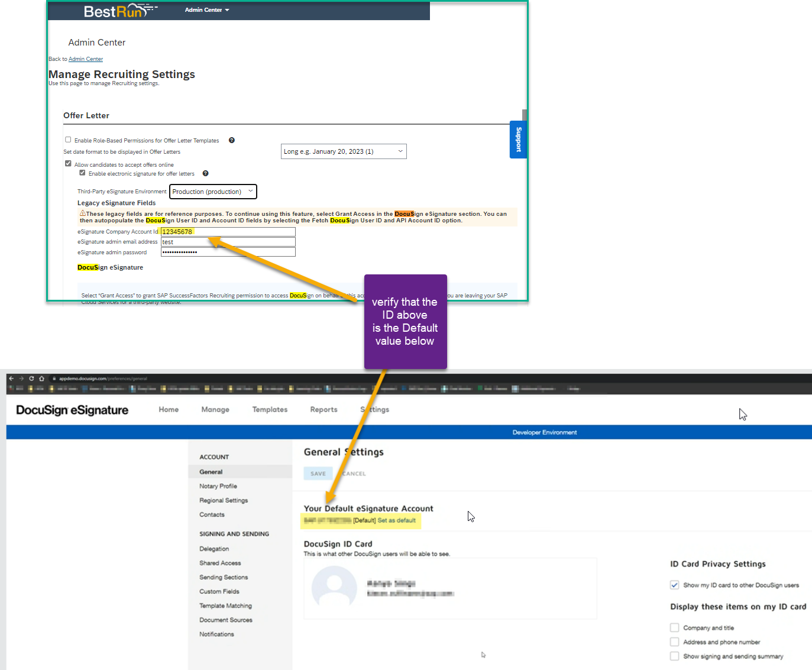Open the Settings tab in DocuSign

375,409
